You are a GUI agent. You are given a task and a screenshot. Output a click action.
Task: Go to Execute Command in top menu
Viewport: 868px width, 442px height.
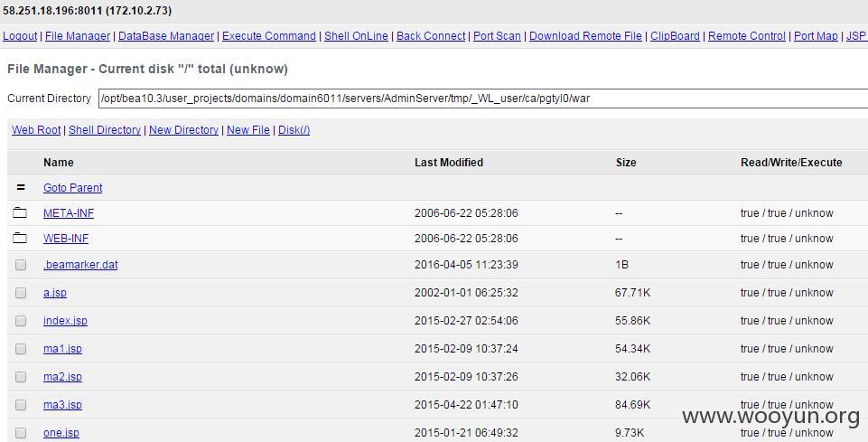pyautogui.click(x=269, y=36)
